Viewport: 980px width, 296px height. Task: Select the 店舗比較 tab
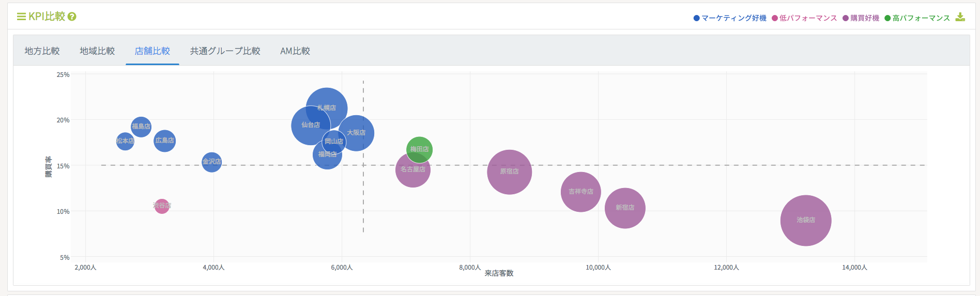tap(152, 51)
